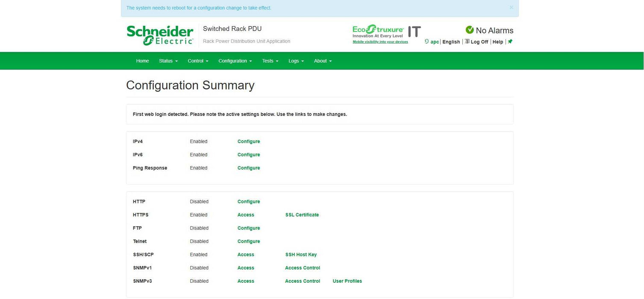Click Mobile visibility into your devices link
The height and width of the screenshot is (299, 644).
tap(380, 42)
